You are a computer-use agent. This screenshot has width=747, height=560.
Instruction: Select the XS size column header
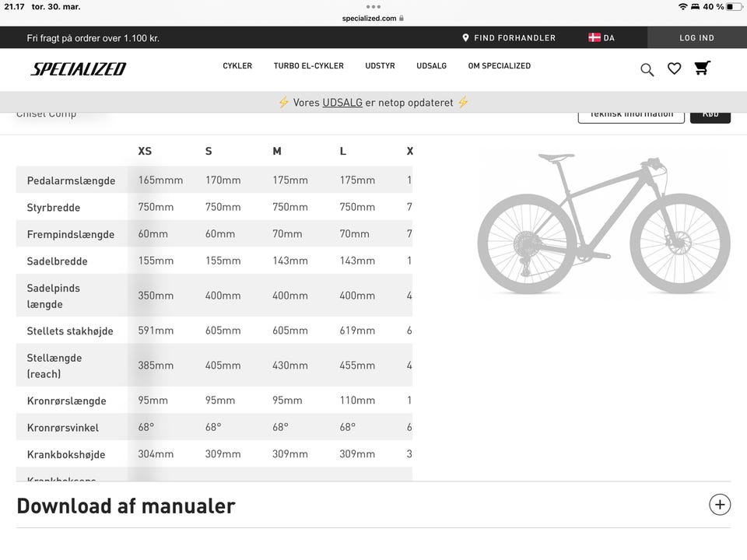coord(145,151)
